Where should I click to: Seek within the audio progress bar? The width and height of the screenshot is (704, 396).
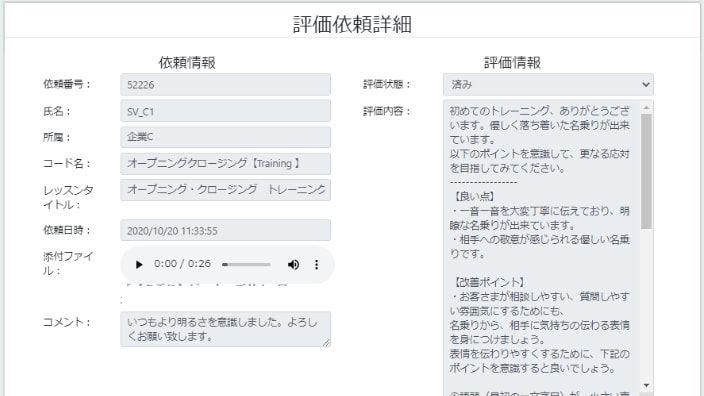pyautogui.click(x=246, y=264)
